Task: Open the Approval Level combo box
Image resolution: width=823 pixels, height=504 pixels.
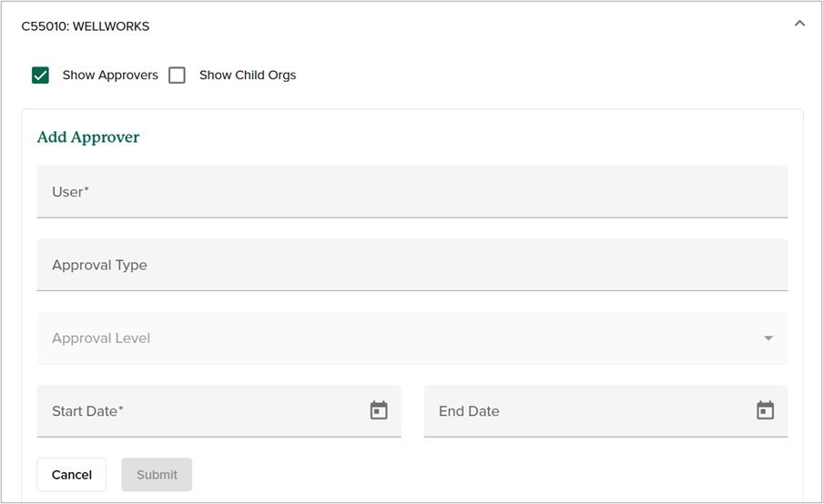Action: [411, 338]
